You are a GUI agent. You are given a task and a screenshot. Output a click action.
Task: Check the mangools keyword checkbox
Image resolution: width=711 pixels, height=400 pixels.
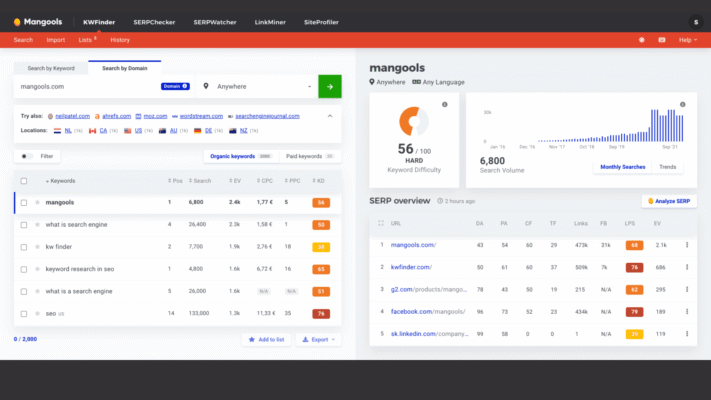tap(24, 203)
